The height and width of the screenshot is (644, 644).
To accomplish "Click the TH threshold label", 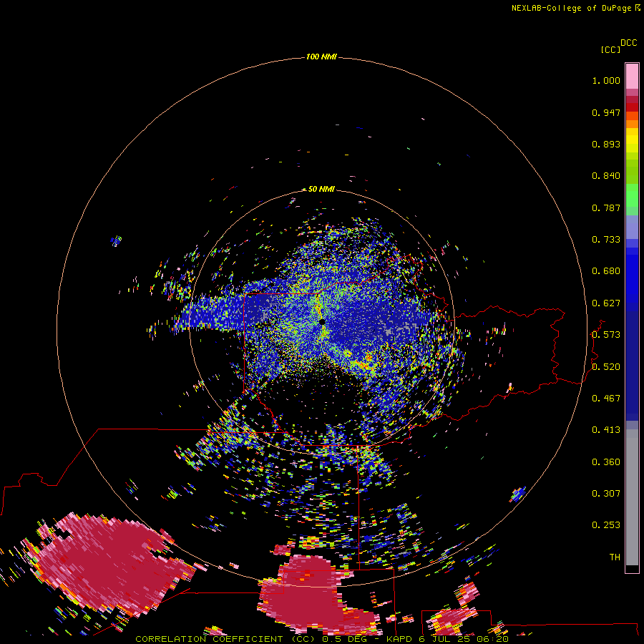I will 615,557.
